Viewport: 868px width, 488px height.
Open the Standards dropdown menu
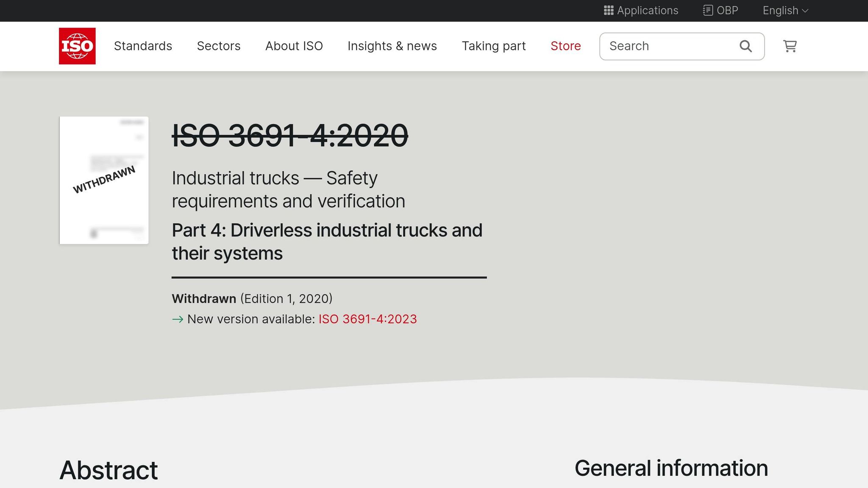(x=143, y=46)
